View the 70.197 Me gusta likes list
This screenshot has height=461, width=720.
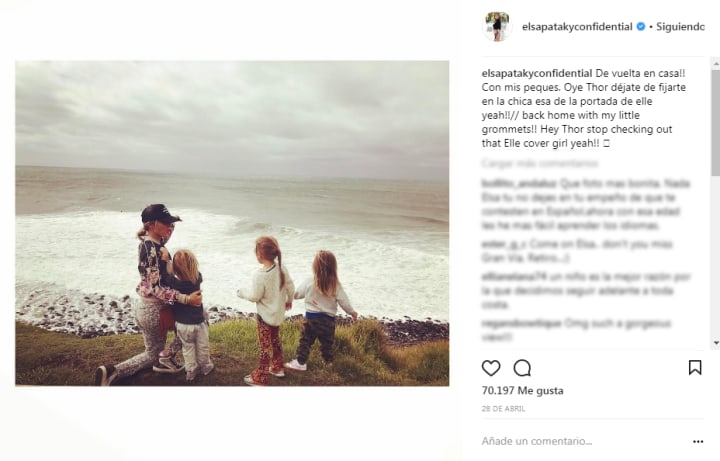pos(523,391)
